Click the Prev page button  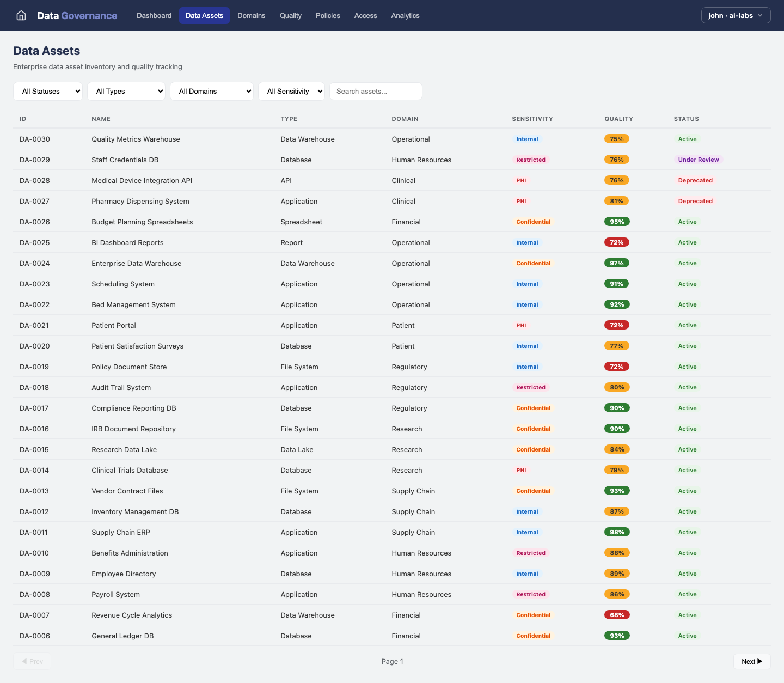pos(32,661)
